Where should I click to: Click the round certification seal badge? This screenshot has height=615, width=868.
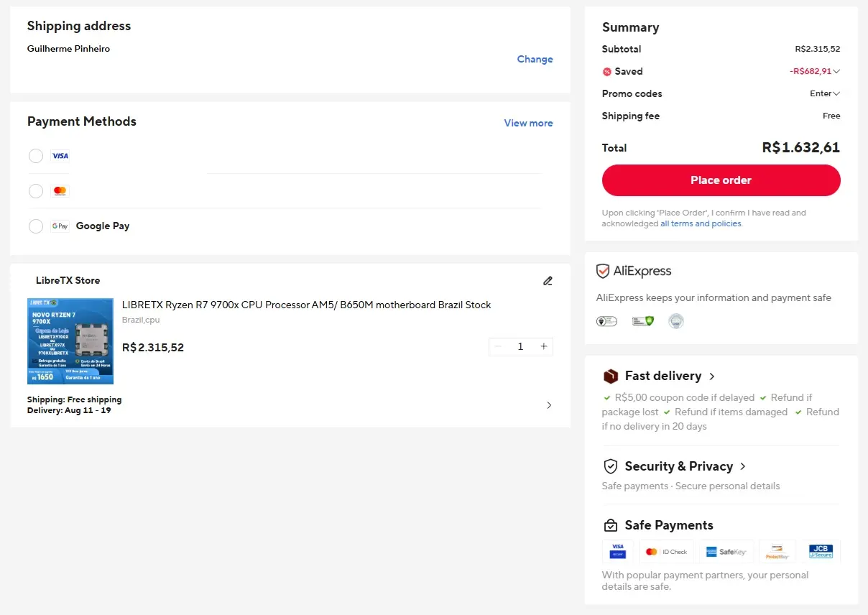tap(675, 321)
